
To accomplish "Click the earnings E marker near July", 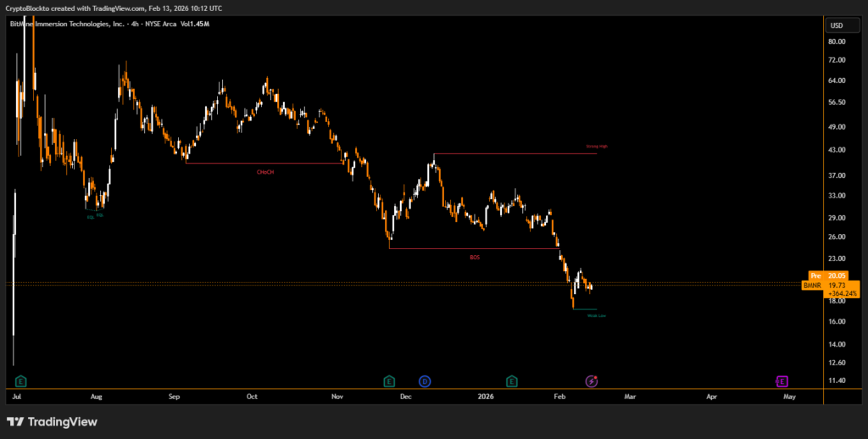I will [x=21, y=381].
